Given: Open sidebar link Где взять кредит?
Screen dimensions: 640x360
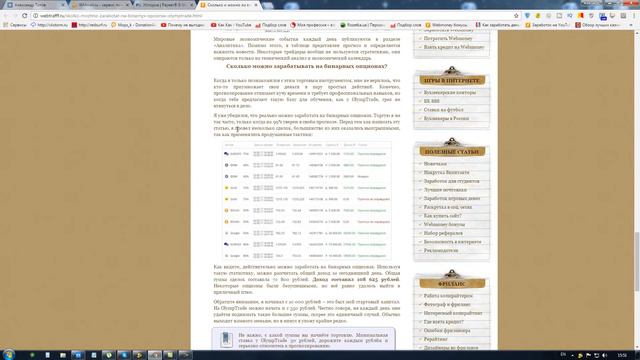Looking at the screenshot, I should (443, 322).
